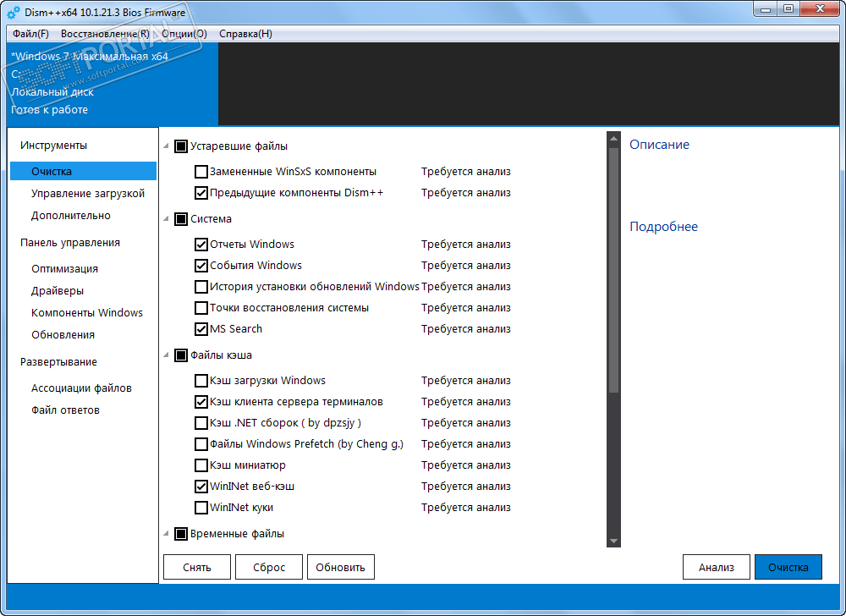Maximize the Dism++ window
Screen dimensions: 846x616
coord(788,9)
